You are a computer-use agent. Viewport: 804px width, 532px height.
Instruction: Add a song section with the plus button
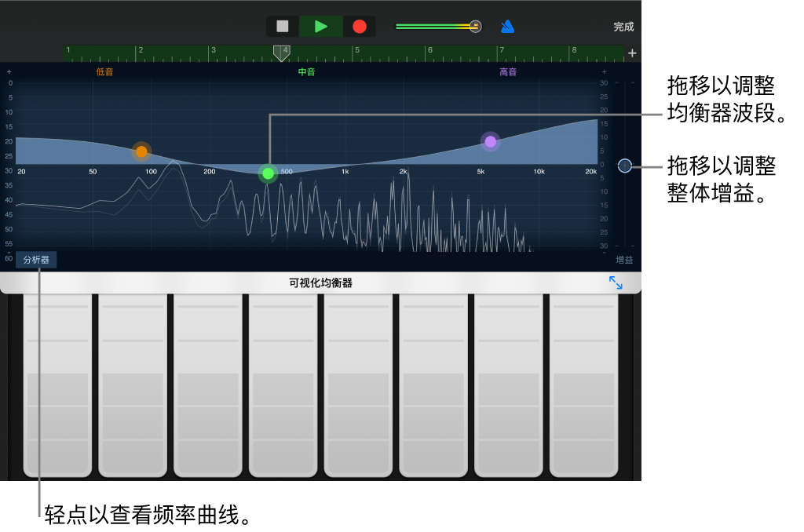pos(632,53)
